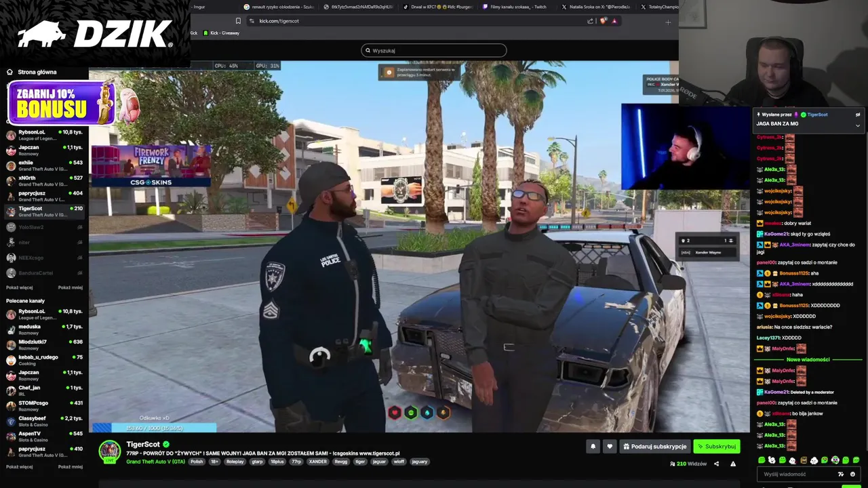Click the Roleplay tag

(235, 462)
